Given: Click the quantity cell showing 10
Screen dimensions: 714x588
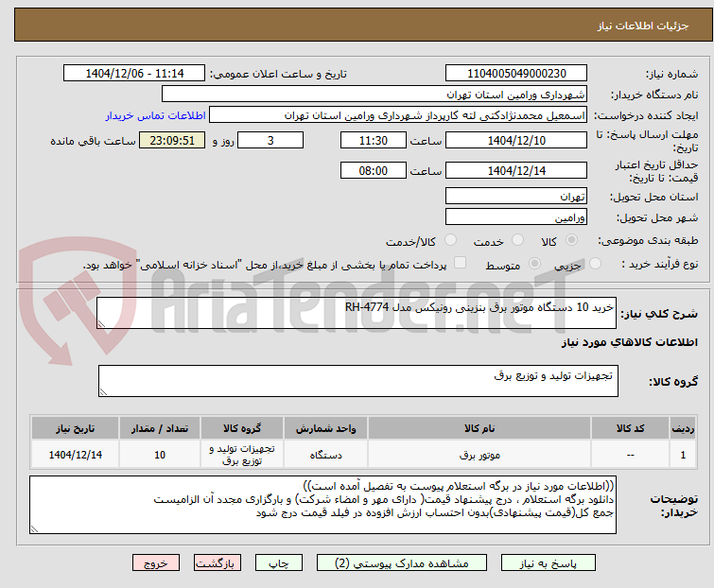Looking at the screenshot, I should coord(160,454).
